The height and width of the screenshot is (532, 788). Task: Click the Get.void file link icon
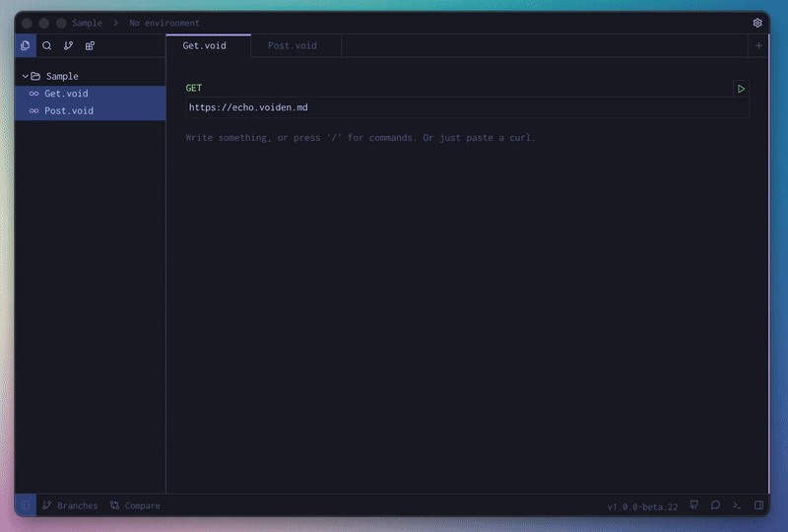click(33, 94)
